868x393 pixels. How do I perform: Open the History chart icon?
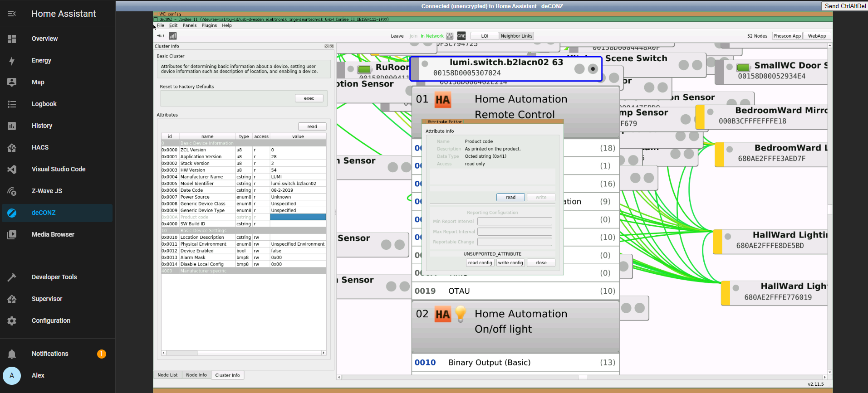pyautogui.click(x=12, y=126)
